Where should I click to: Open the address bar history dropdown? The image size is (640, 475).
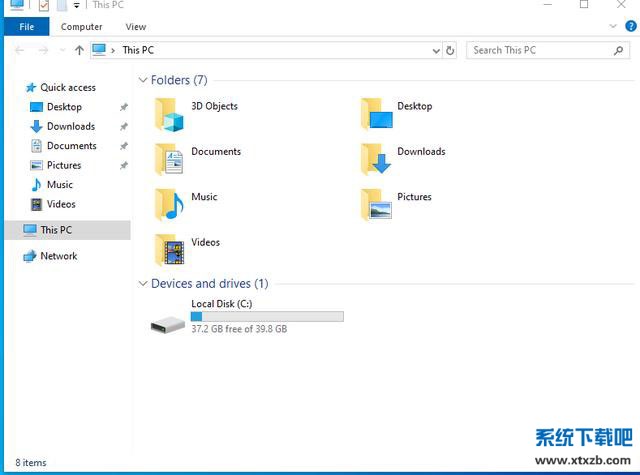tap(436, 50)
